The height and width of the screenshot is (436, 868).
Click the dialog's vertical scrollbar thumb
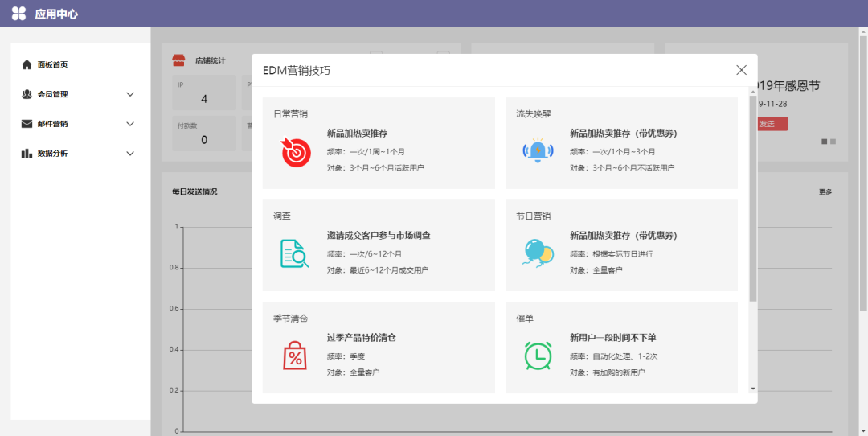(753, 209)
